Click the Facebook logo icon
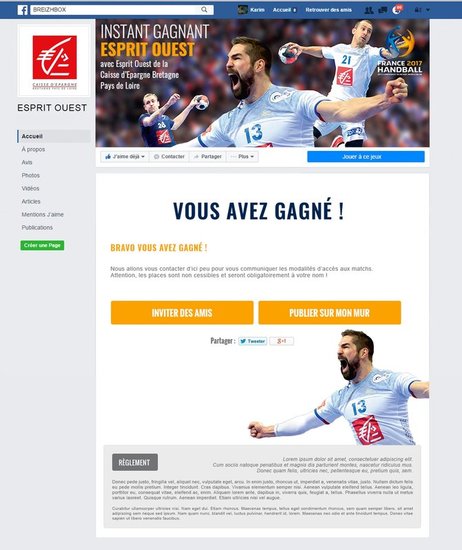 pyautogui.click(x=22, y=10)
